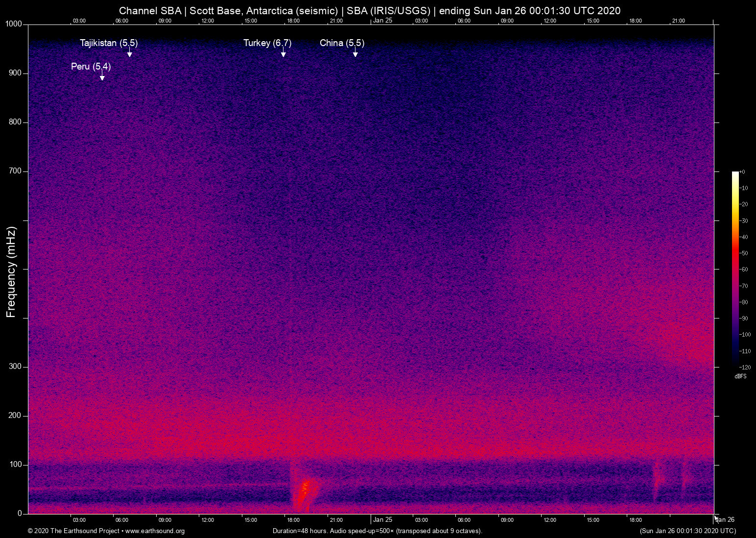Select the Turkey (6.7) earthquake label

point(267,43)
